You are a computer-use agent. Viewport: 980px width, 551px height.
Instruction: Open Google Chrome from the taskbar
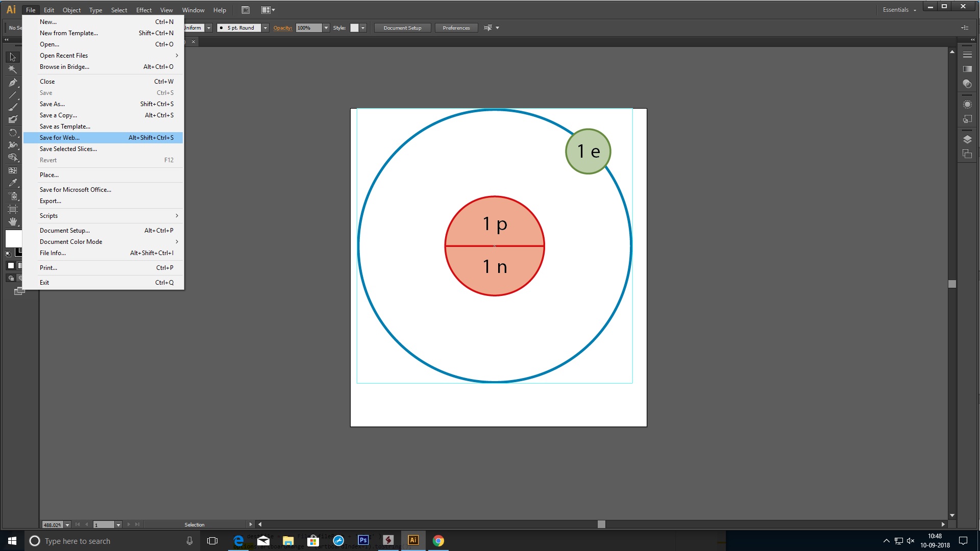438,540
